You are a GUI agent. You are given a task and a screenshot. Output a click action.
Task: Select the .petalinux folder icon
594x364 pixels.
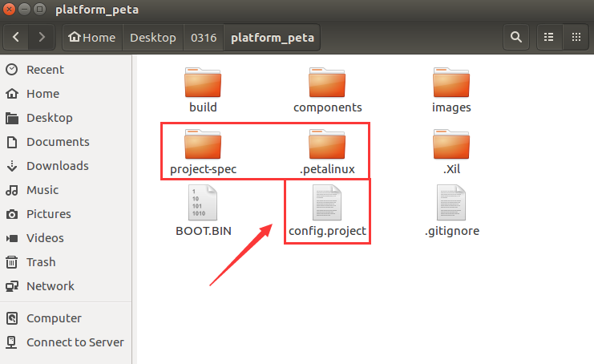tap(327, 144)
